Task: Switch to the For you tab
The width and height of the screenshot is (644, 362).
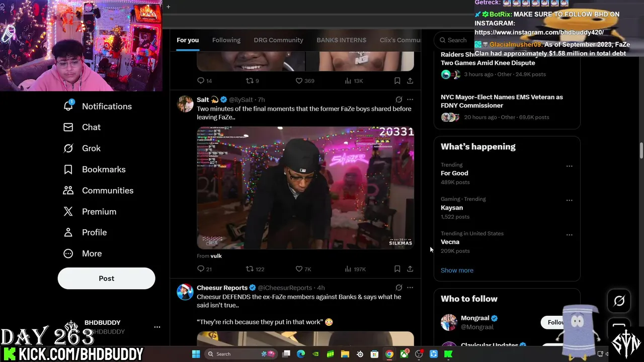Action: pyautogui.click(x=188, y=40)
